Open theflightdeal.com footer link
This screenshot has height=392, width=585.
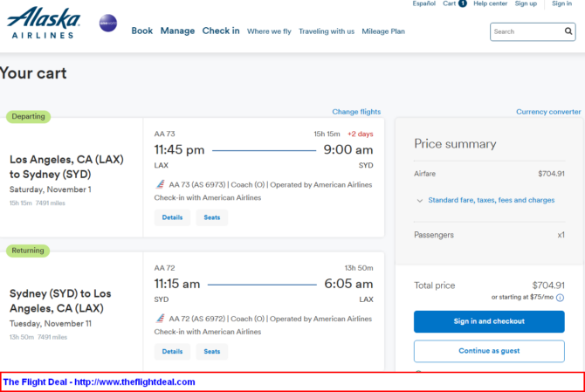tap(134, 382)
